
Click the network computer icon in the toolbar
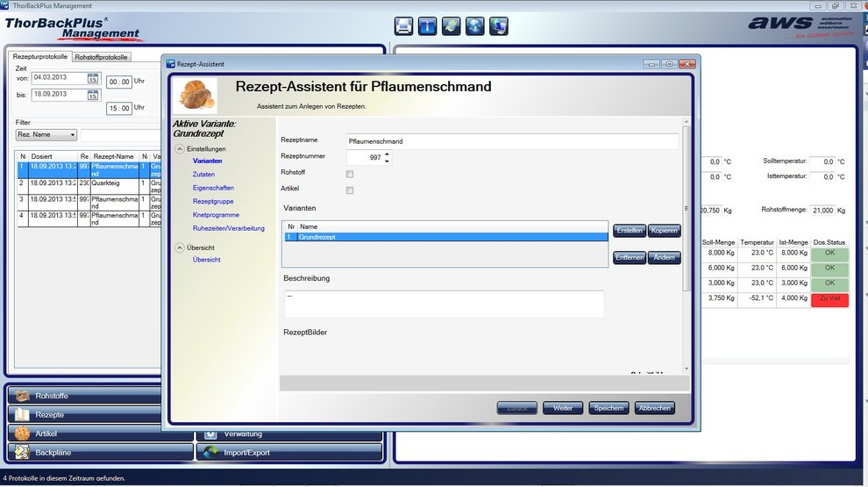499,26
